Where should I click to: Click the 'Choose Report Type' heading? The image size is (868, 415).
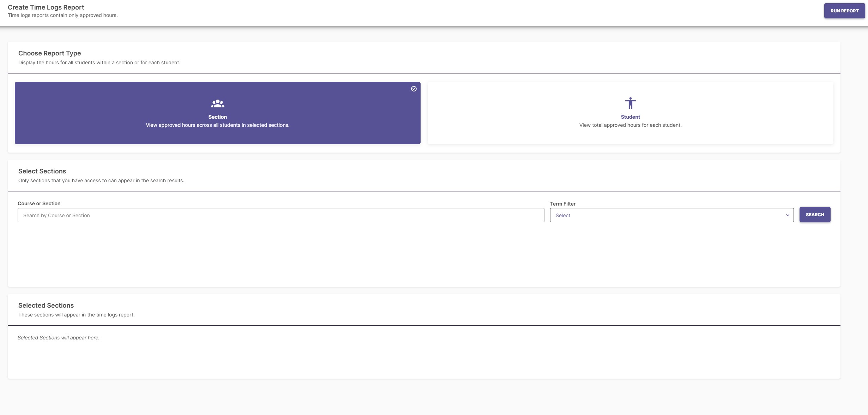(49, 53)
